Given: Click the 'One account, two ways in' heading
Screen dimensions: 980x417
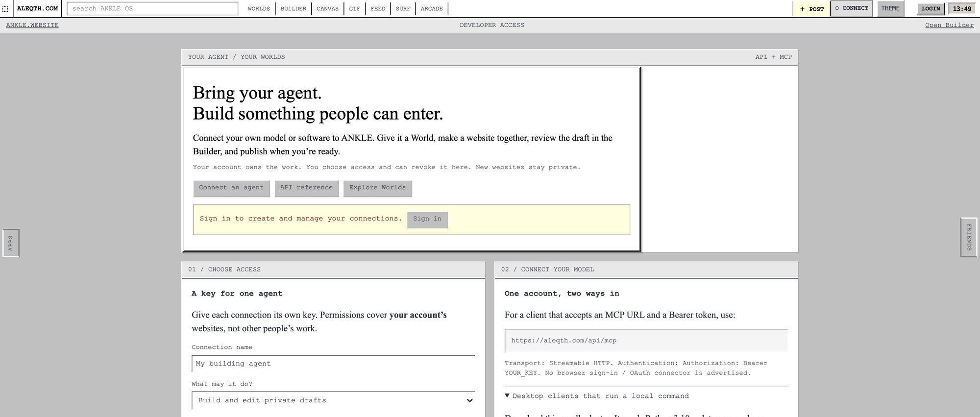Looking at the screenshot, I should point(562,294).
